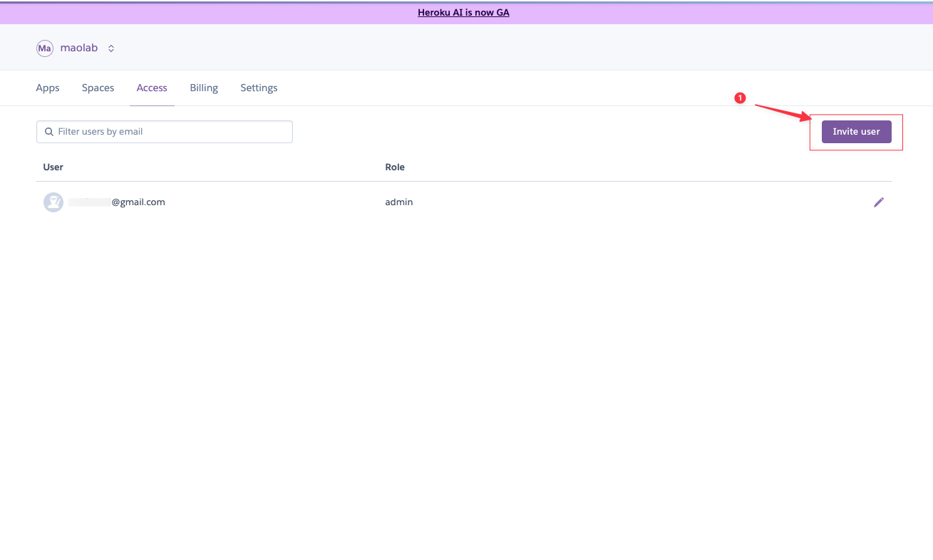Screen dimensions: 933x560
Task: Open the Heroku AI is now GA link
Action: [x=463, y=13]
